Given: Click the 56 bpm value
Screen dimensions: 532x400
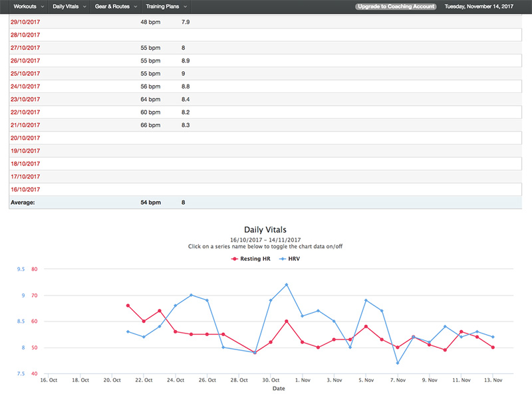Looking at the screenshot, I should 150,87.
